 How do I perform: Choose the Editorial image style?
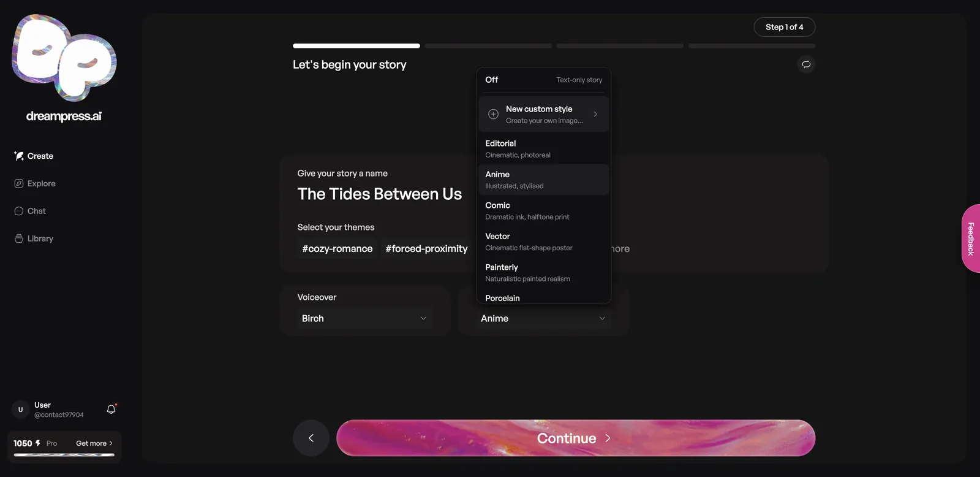[x=544, y=149]
